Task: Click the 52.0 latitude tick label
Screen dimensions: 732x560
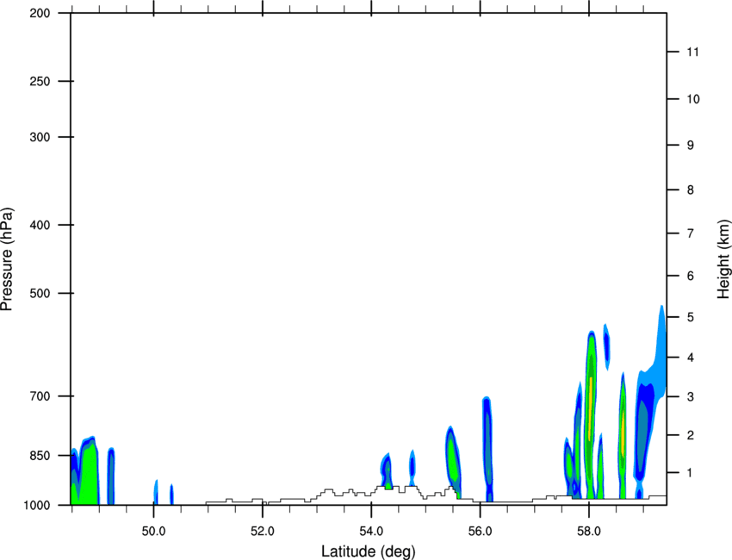Action: [x=263, y=532]
